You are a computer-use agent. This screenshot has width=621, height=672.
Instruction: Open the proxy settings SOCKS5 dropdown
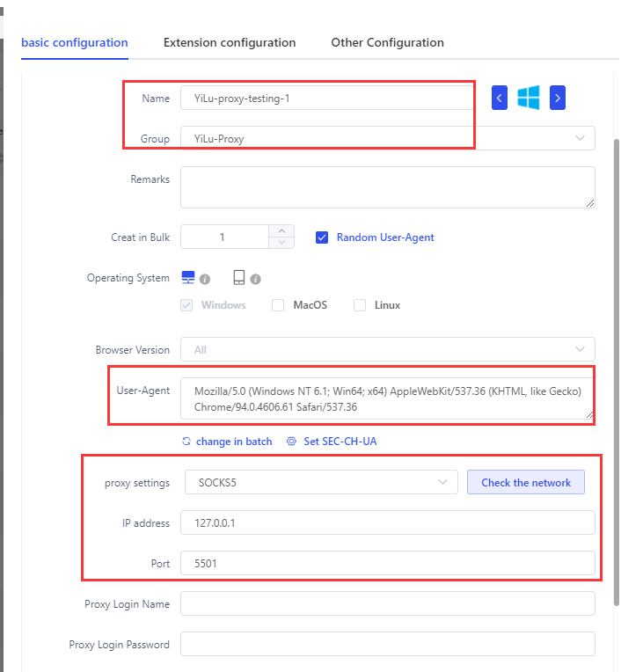pyautogui.click(x=321, y=482)
